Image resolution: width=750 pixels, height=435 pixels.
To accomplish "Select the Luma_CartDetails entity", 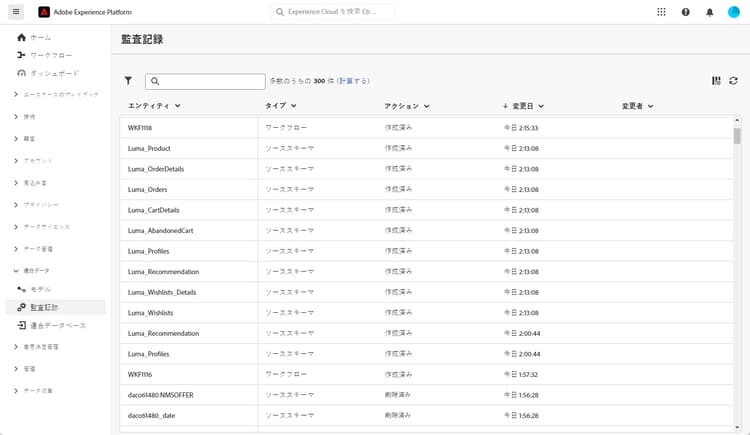I will 153,210.
